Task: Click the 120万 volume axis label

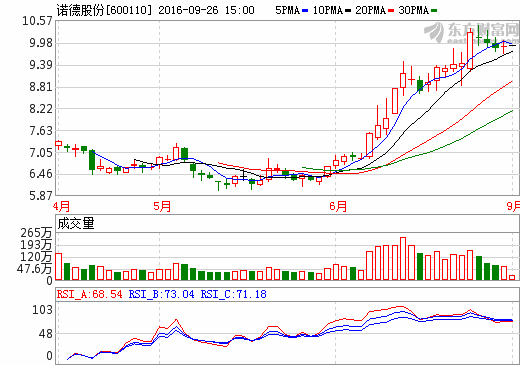Action: pos(36,257)
